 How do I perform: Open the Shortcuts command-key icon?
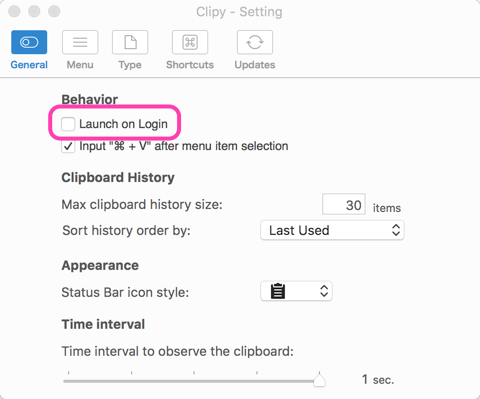coord(190,42)
